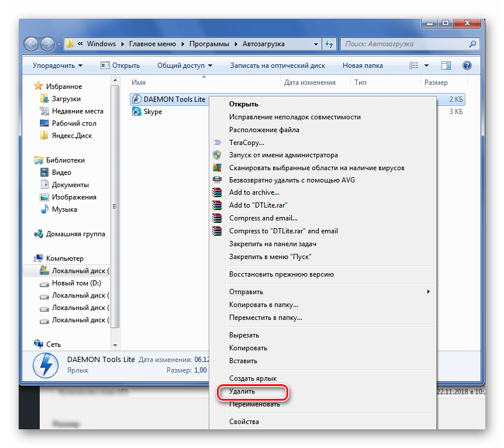Click the Back navigation arrow button

pos(32,44)
